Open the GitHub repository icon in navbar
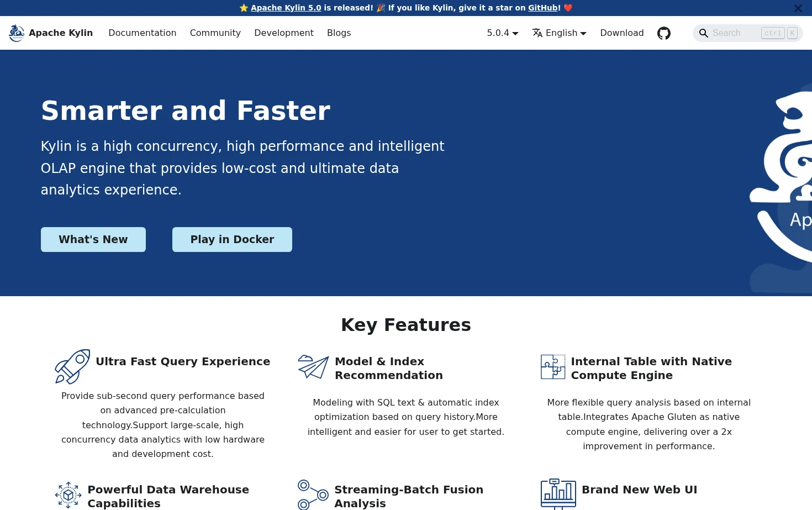 tap(664, 33)
